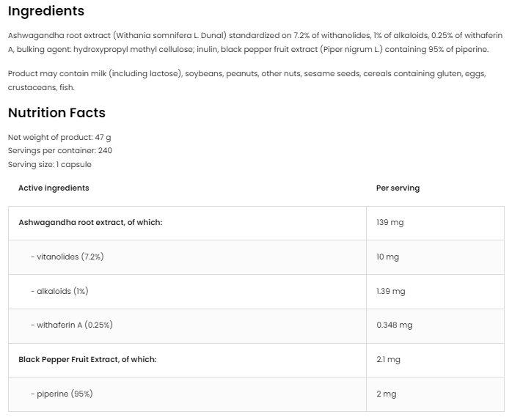512x420 pixels.
Task: Select the alkaloids (1%) row label
Action: (59, 291)
